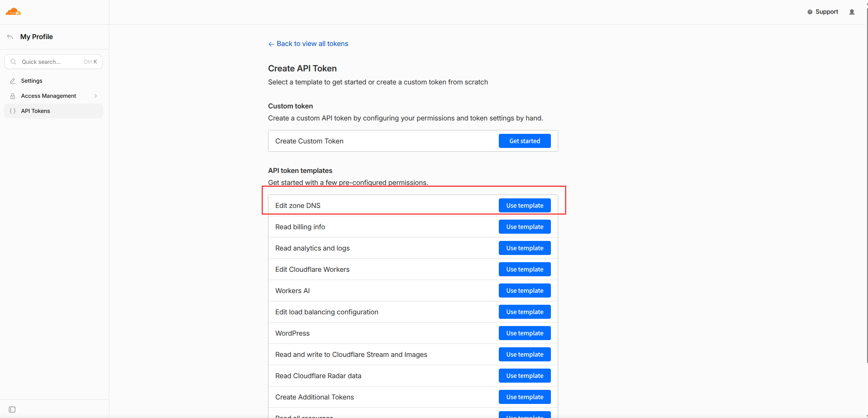The image size is (868, 418).
Task: Click the API token templates heading
Action: (300, 171)
